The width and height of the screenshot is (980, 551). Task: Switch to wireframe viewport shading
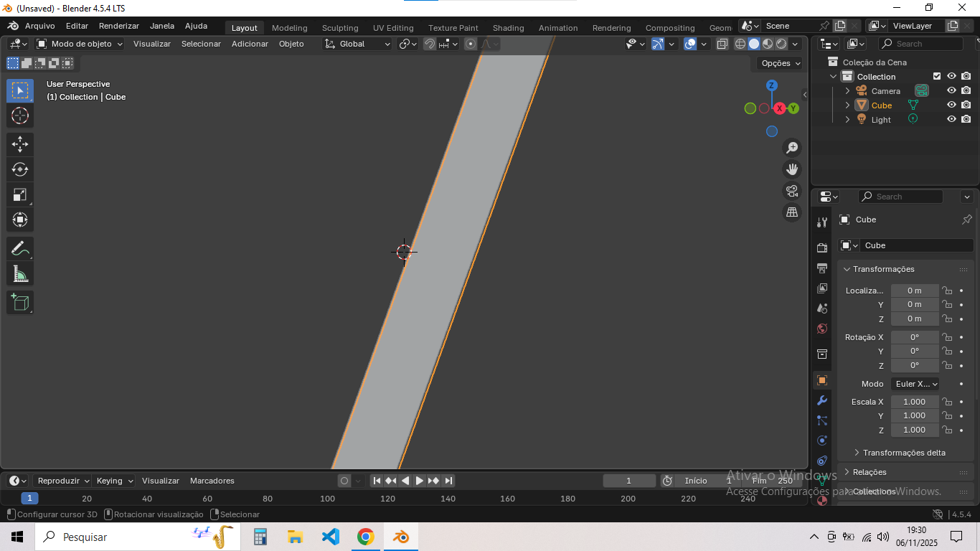(740, 44)
